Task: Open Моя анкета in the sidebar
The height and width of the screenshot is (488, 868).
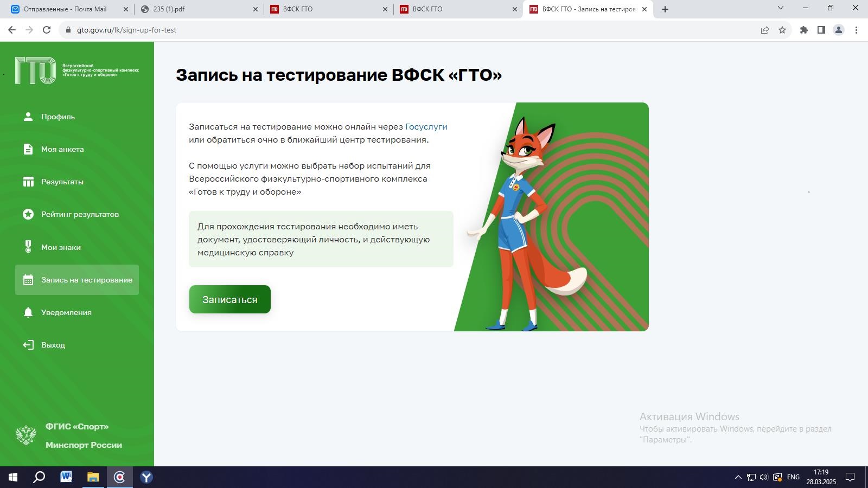Action: [77, 149]
